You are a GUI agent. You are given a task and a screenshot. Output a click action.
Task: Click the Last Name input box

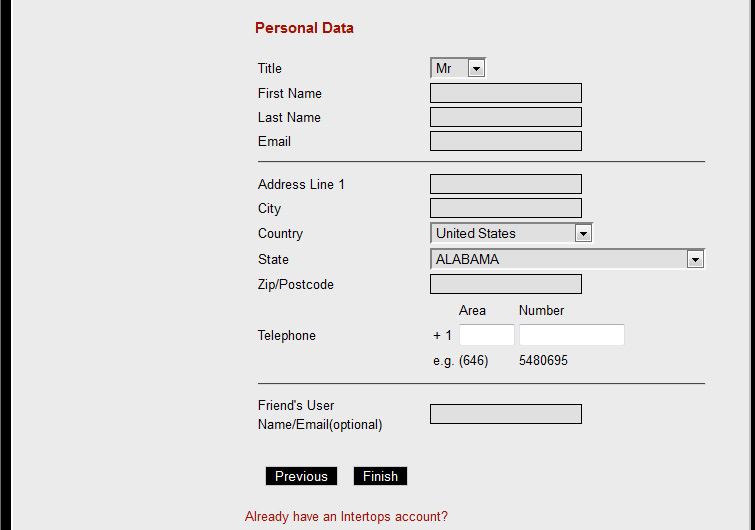tap(506, 117)
